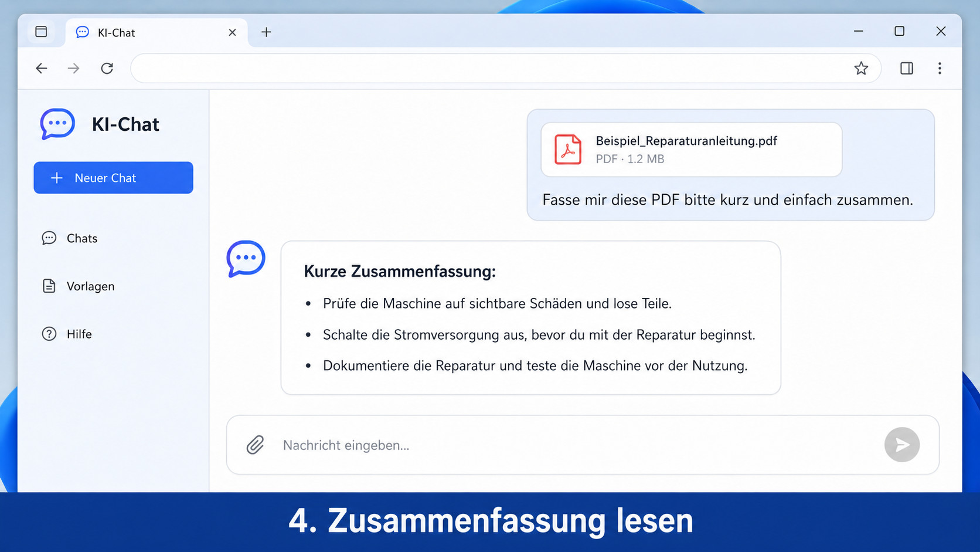The height and width of the screenshot is (552, 980).
Task: Close the browser window
Action: point(941,31)
